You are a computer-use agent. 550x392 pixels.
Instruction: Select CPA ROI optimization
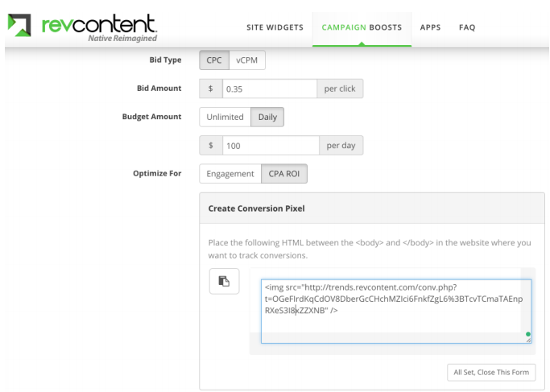tap(284, 174)
